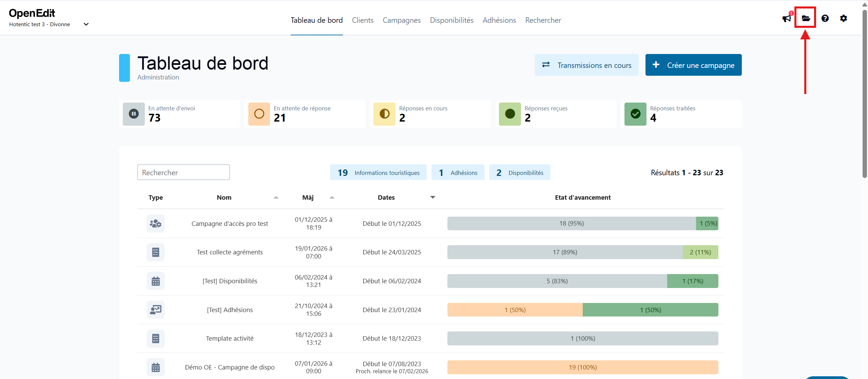Viewport: 868px width, 379px height.
Task: Click the green 1 (17%) progress segment
Action: pyautogui.click(x=692, y=281)
